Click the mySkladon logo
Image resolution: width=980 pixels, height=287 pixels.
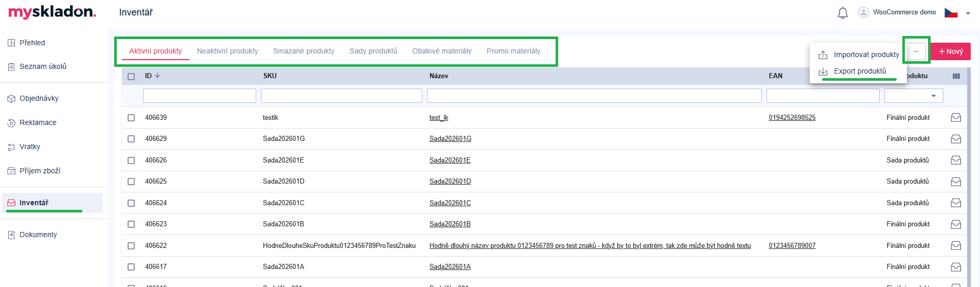pos(52,12)
